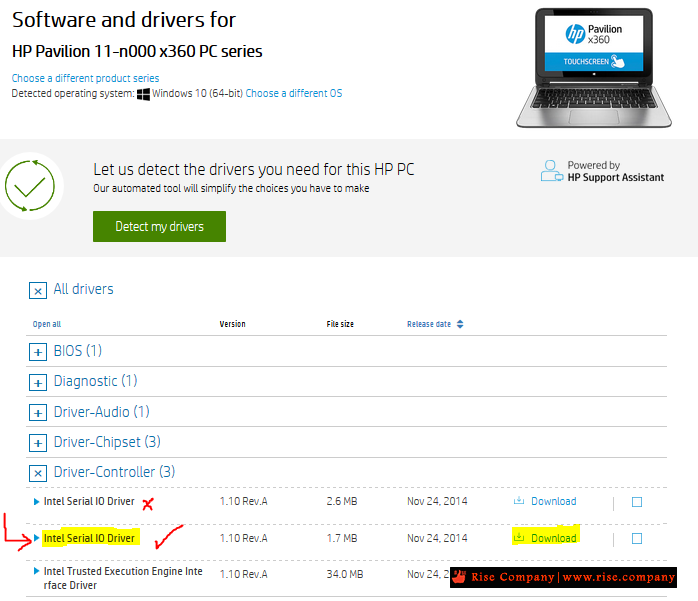
Task: Click the 34.0 MB file size value
Action: (x=345, y=574)
